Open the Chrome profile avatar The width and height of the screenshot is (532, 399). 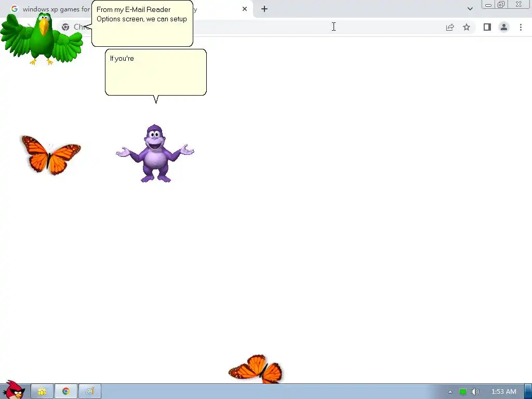[504, 27]
